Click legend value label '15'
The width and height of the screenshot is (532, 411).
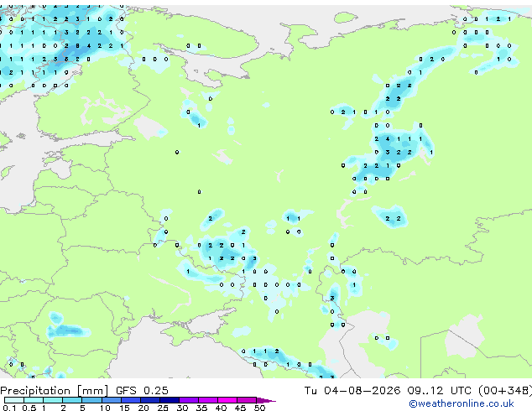(124, 408)
